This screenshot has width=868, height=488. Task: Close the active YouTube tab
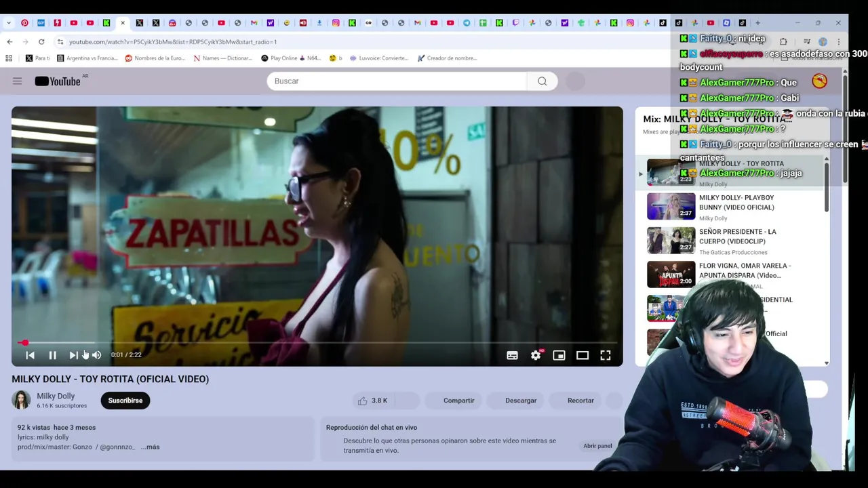123,23
